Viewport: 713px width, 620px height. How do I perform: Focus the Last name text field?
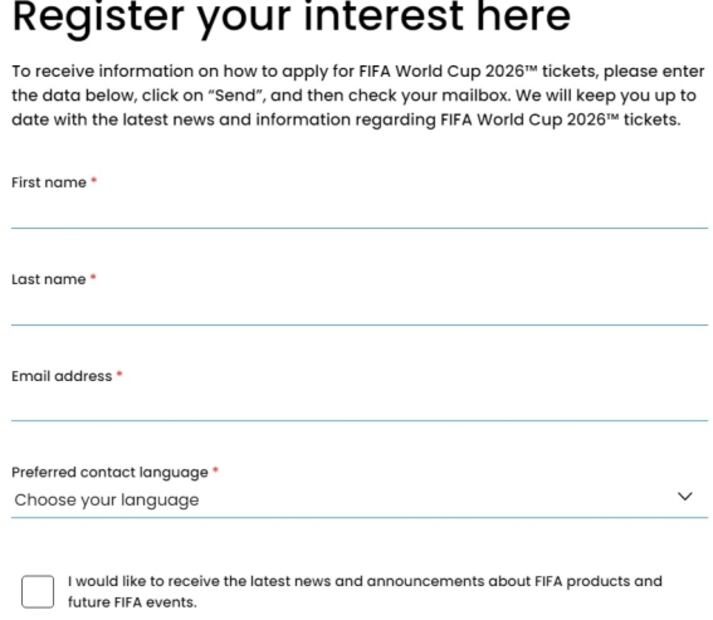(359, 309)
